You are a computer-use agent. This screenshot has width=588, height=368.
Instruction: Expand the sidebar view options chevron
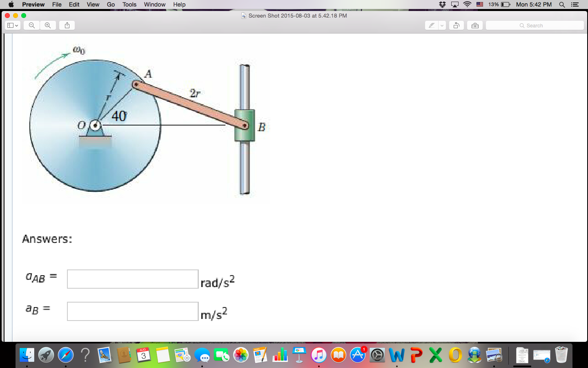coord(17,25)
